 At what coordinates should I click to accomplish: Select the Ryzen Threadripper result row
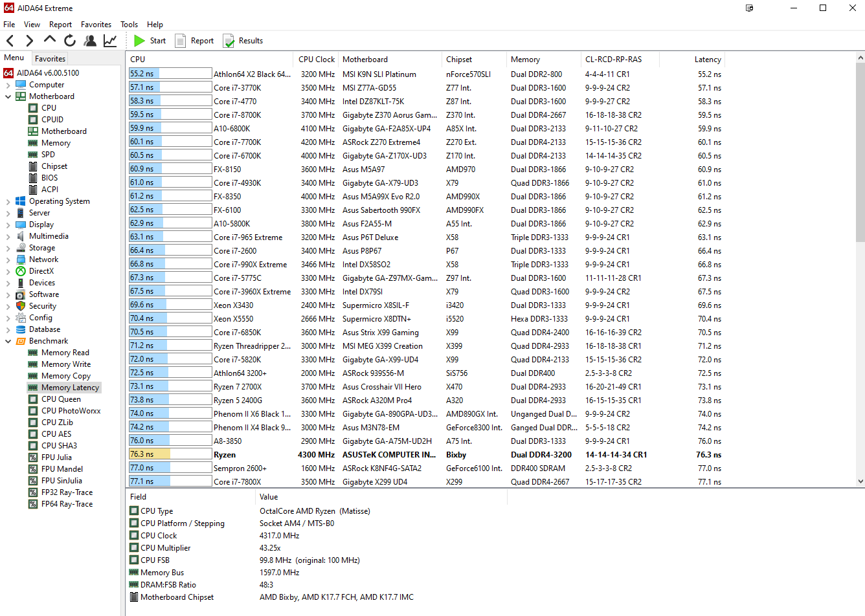click(425, 346)
